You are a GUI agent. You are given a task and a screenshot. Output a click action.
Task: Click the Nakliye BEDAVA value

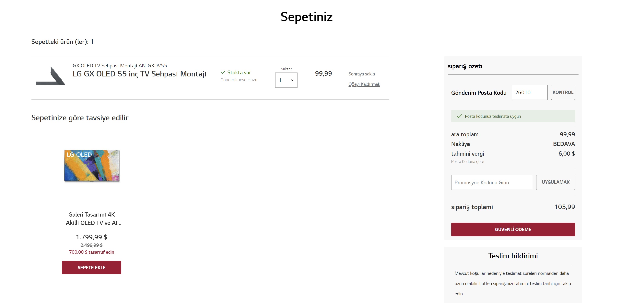[564, 144]
